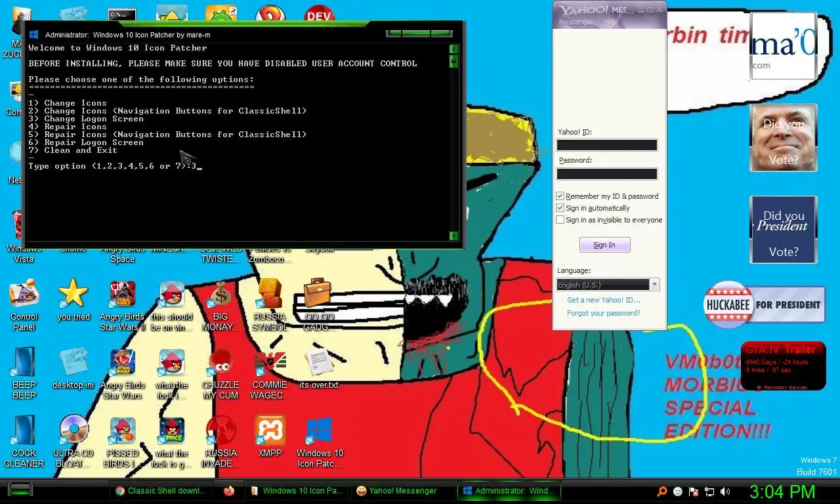Open the Windows 10 Icon Patc... desktop icon
The width and height of the screenshot is (840, 504).
coord(320,441)
